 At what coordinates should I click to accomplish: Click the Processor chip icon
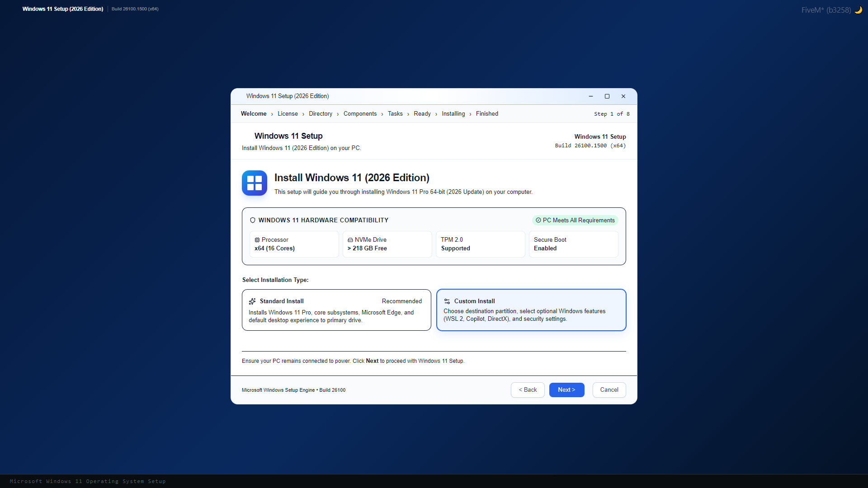tap(257, 240)
